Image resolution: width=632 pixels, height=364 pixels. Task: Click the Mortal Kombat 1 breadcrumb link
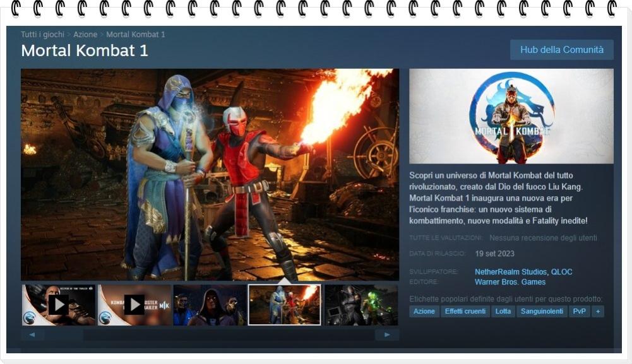[x=135, y=34]
